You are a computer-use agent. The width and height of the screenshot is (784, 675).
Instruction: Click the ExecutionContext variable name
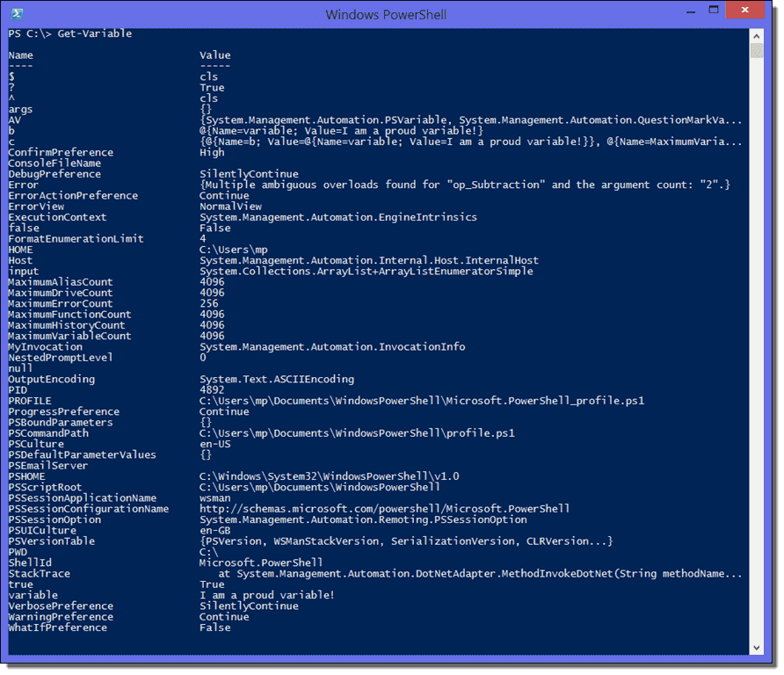point(57,217)
